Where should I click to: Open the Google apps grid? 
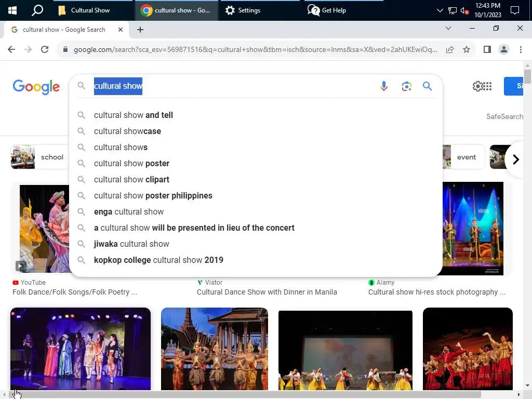pyautogui.click(x=487, y=86)
